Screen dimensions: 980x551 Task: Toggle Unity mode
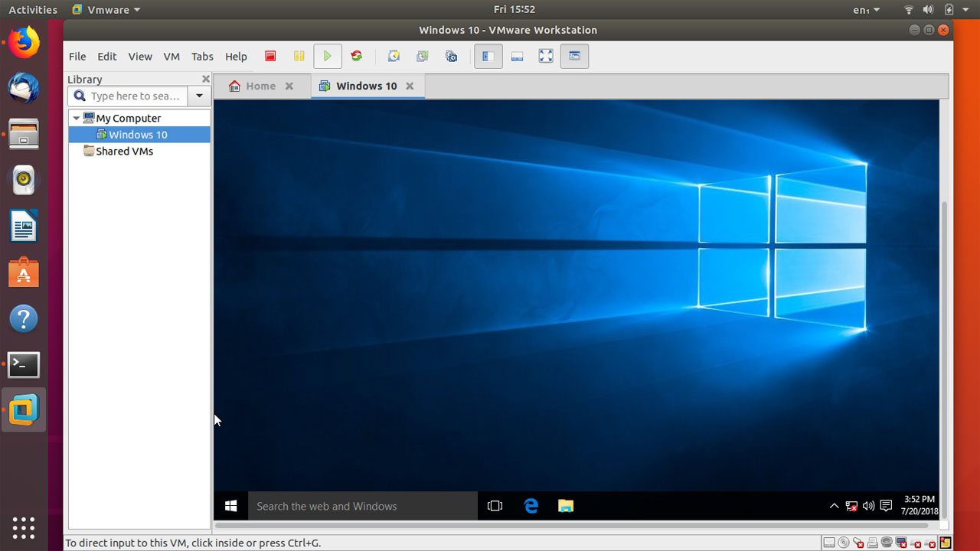pyautogui.click(x=574, y=55)
